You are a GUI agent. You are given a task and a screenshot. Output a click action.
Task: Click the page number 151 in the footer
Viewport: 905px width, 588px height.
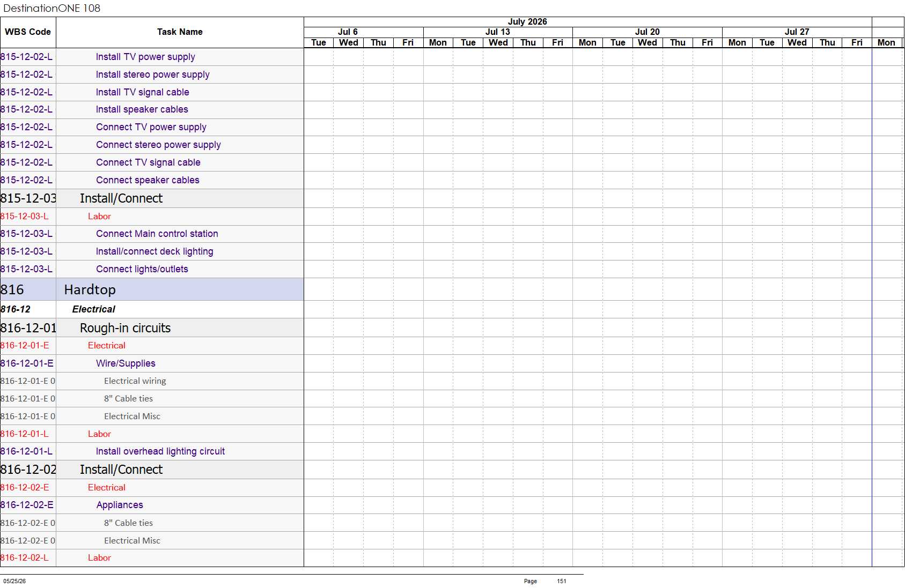click(562, 581)
